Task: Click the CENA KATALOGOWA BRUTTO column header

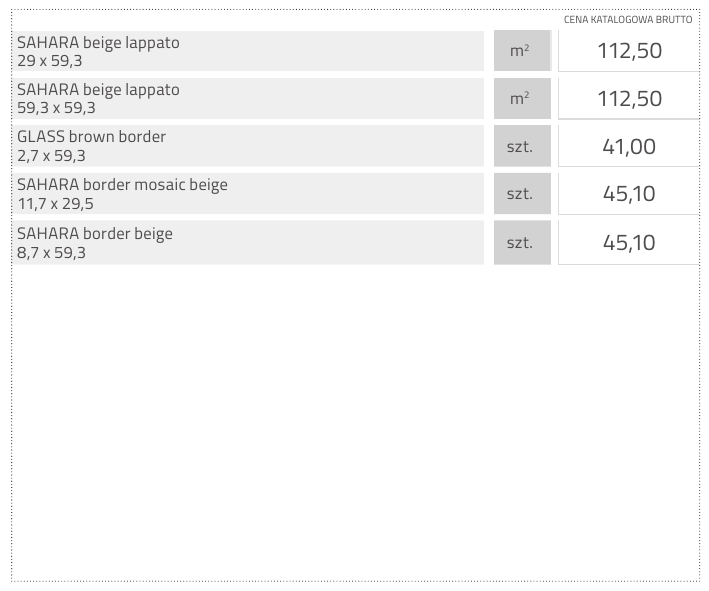Action: [x=627, y=19]
